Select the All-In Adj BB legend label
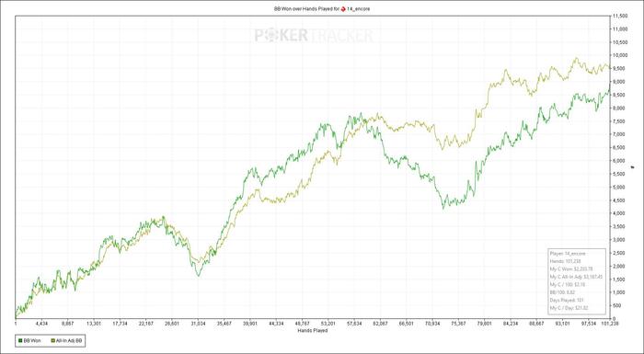Viewport: 644px width, 354px height. coord(69,341)
